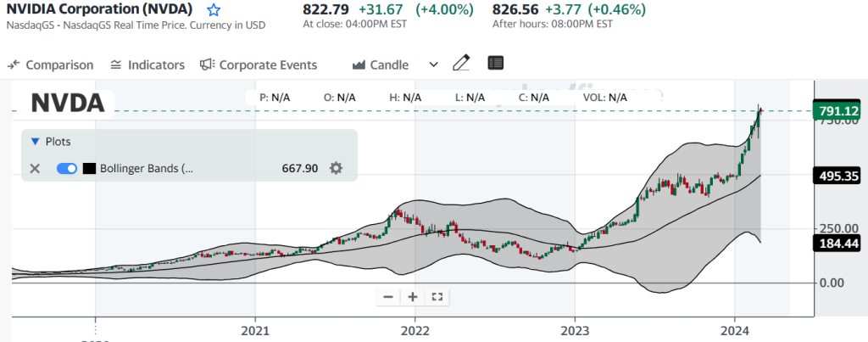Viewport: 868px width, 342px height.
Task: Click the large NVDA ticker label on chart
Action: pos(68,103)
